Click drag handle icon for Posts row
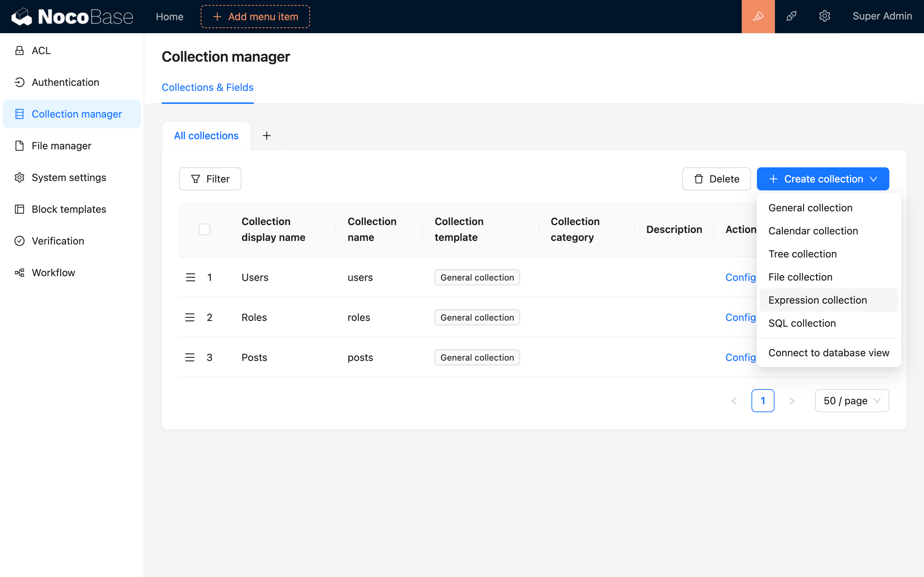Viewport: 924px width, 577px height. 190,358
